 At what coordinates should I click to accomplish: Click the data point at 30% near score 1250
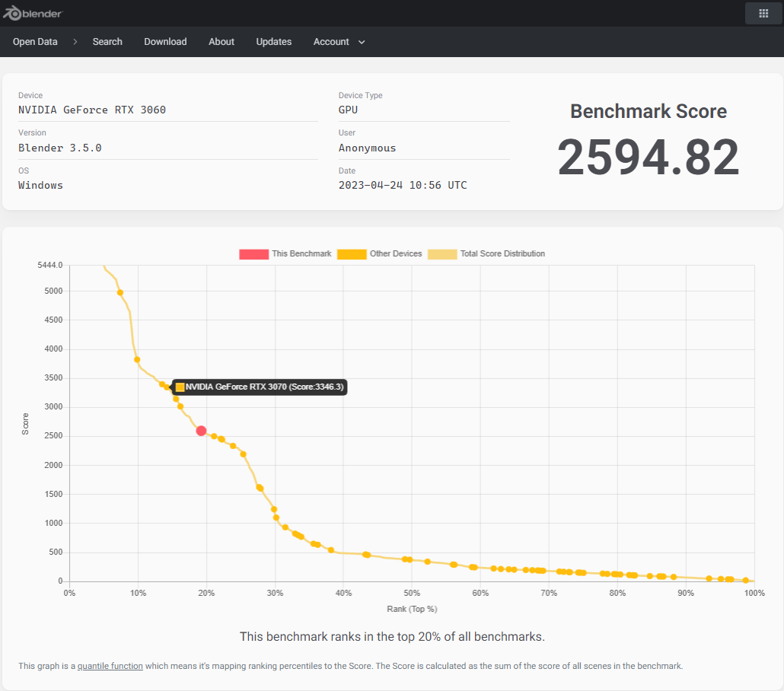tap(274, 510)
